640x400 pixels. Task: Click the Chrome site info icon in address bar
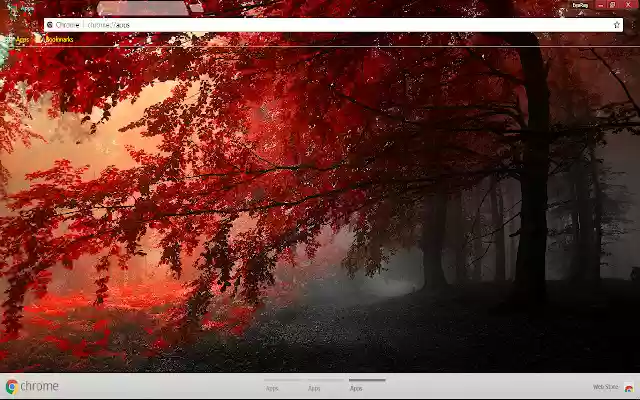[x=50, y=25]
